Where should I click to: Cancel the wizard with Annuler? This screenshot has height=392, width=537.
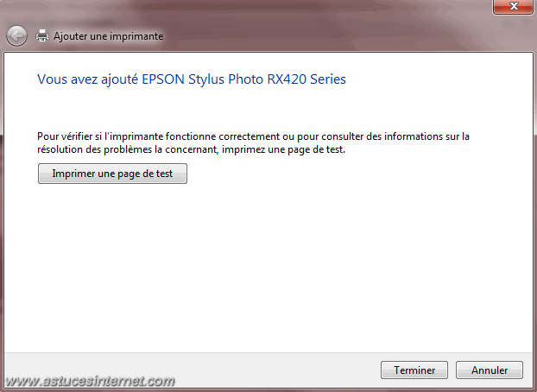tap(489, 370)
